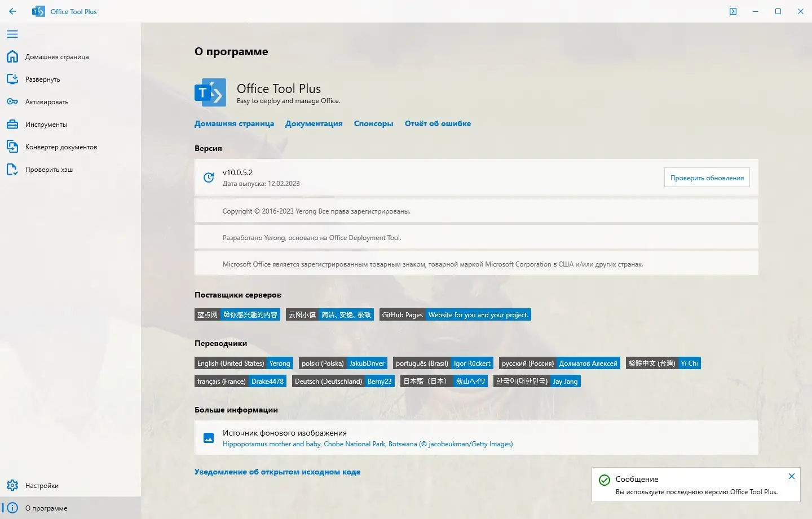The image size is (812, 519).
Task: Click the Tools toolbox icon in the sidebar
Action: click(12, 124)
